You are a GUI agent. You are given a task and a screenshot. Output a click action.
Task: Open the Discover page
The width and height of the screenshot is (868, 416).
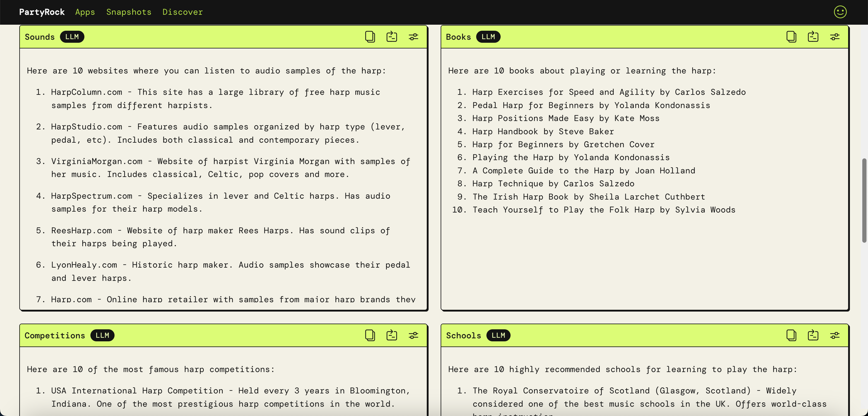182,12
